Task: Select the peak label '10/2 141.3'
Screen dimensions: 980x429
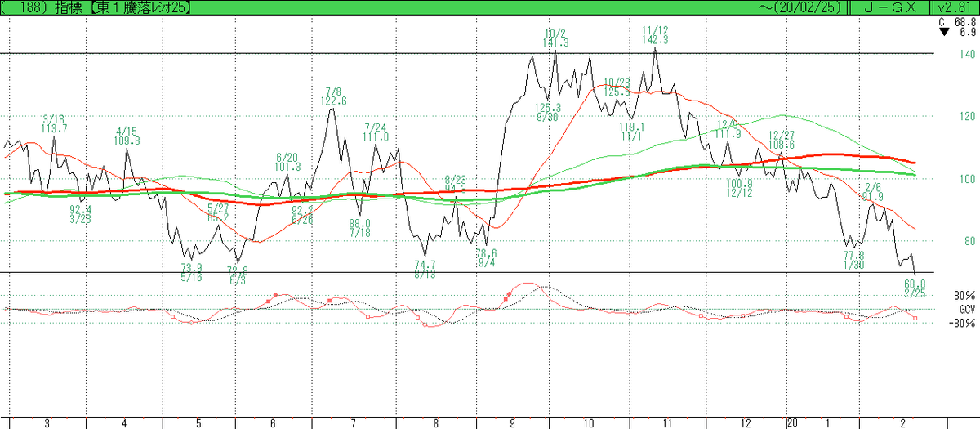Action: click(x=555, y=38)
